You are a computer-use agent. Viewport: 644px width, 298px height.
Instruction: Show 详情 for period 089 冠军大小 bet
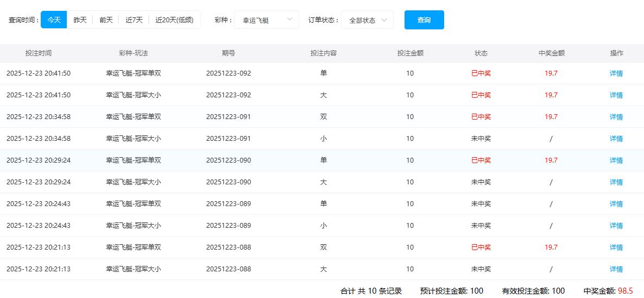[x=616, y=226]
